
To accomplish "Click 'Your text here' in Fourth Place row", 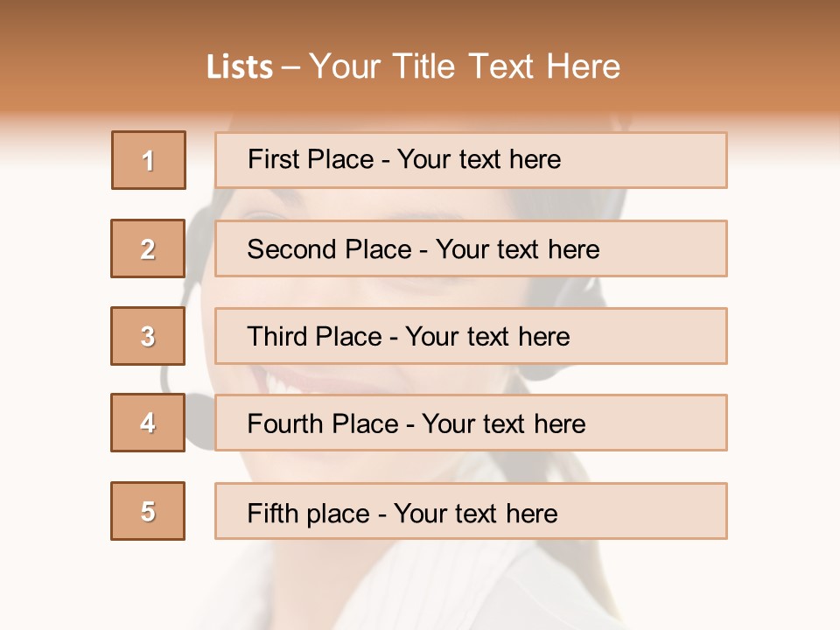I will tap(504, 423).
